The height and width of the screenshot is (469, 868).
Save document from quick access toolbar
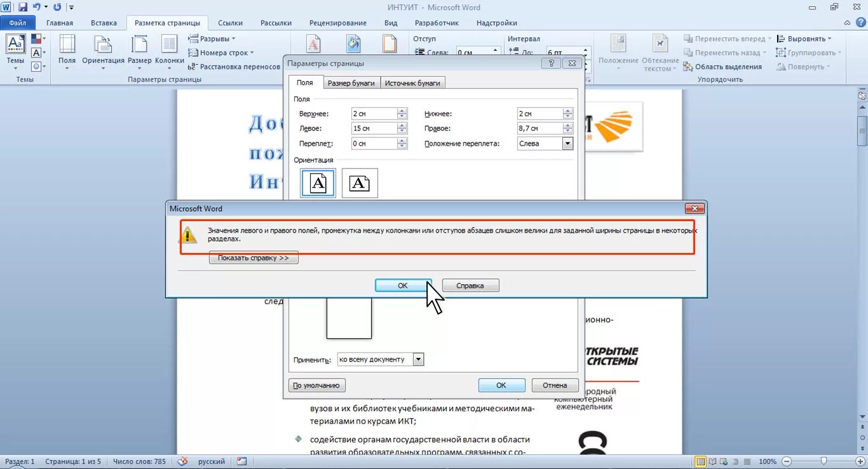point(23,7)
